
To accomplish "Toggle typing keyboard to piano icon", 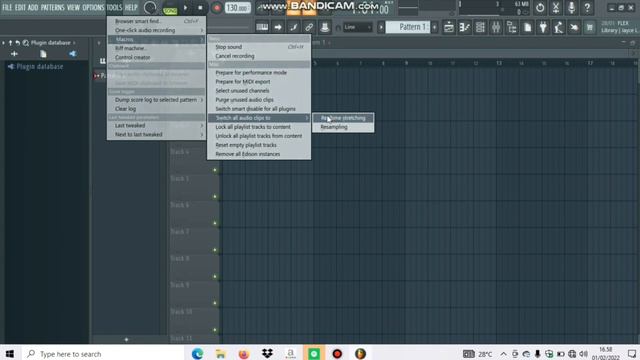I will 262,27.
